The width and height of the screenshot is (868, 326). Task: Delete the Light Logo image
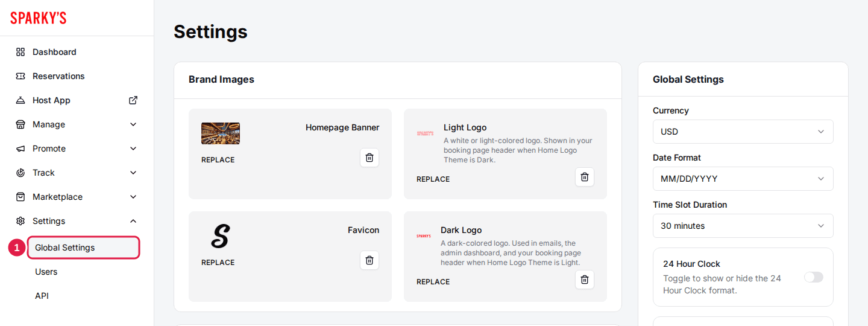coord(585,177)
